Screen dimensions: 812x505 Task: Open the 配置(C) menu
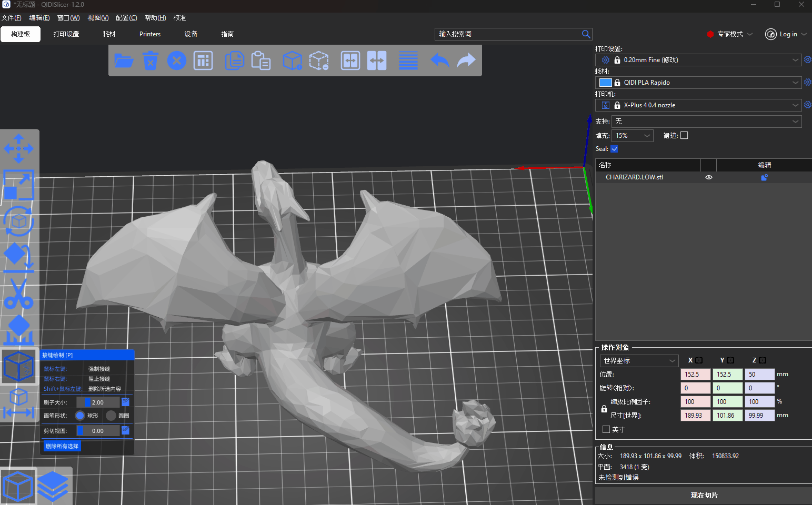(x=126, y=18)
